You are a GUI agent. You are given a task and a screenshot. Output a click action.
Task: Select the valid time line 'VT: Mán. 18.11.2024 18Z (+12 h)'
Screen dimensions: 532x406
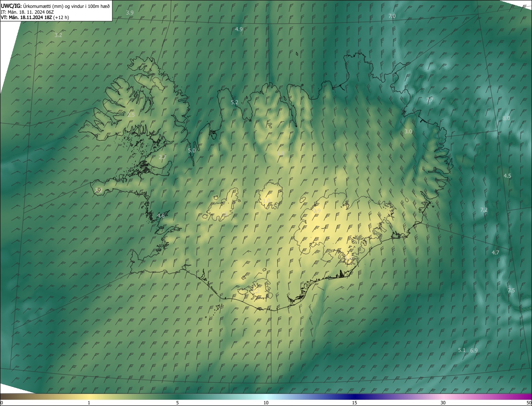[34, 17]
